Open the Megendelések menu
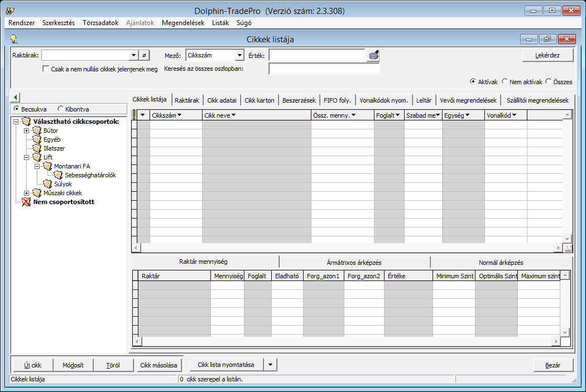586x392 pixels. point(183,23)
